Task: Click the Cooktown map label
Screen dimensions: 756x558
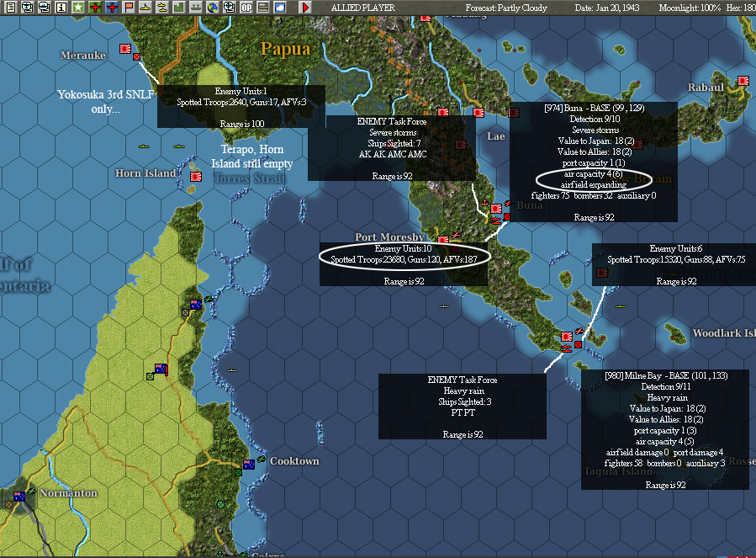Action: [294, 461]
